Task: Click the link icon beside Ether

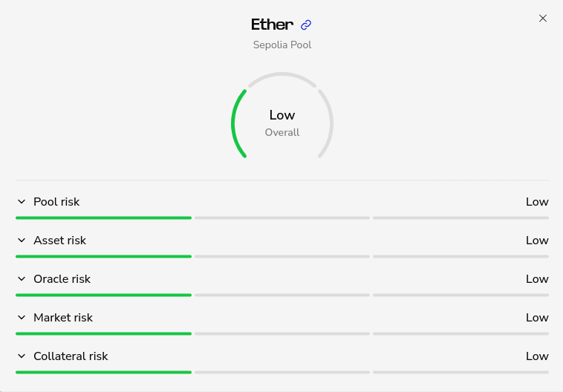Action: pos(306,25)
